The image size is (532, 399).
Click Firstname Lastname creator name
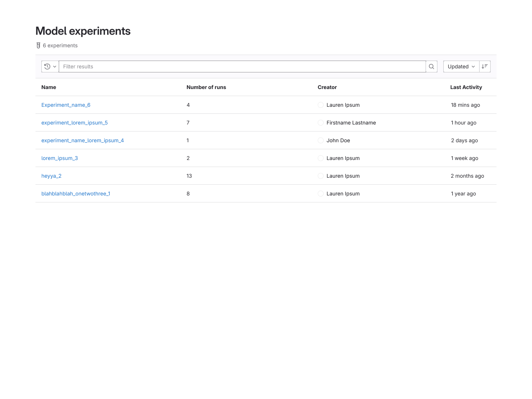pyautogui.click(x=351, y=123)
